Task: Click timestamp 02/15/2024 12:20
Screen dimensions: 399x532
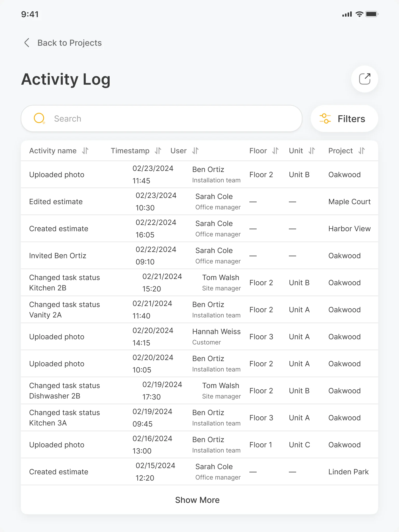Action: (155, 472)
